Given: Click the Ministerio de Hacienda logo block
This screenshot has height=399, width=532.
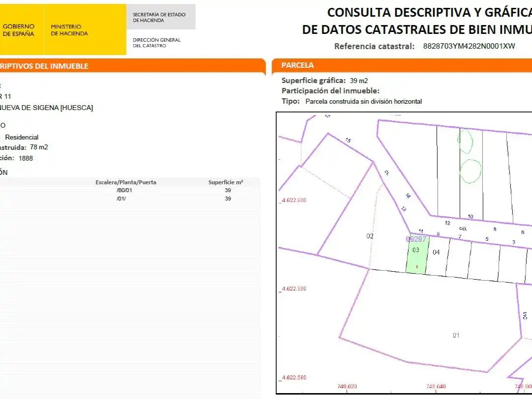Looking at the screenshot, I should pos(85,30).
